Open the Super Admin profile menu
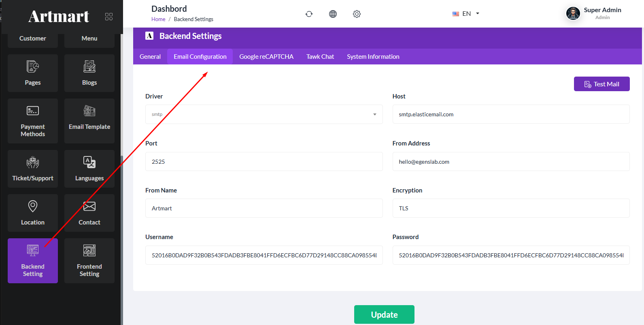This screenshot has width=644, height=325. click(x=593, y=13)
